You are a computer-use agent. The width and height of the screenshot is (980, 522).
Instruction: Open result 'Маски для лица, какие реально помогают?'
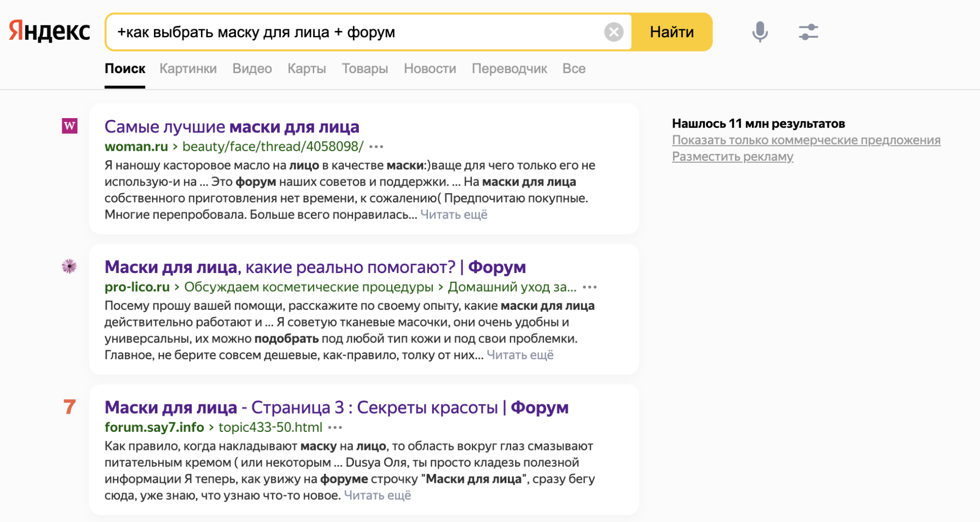(x=315, y=267)
